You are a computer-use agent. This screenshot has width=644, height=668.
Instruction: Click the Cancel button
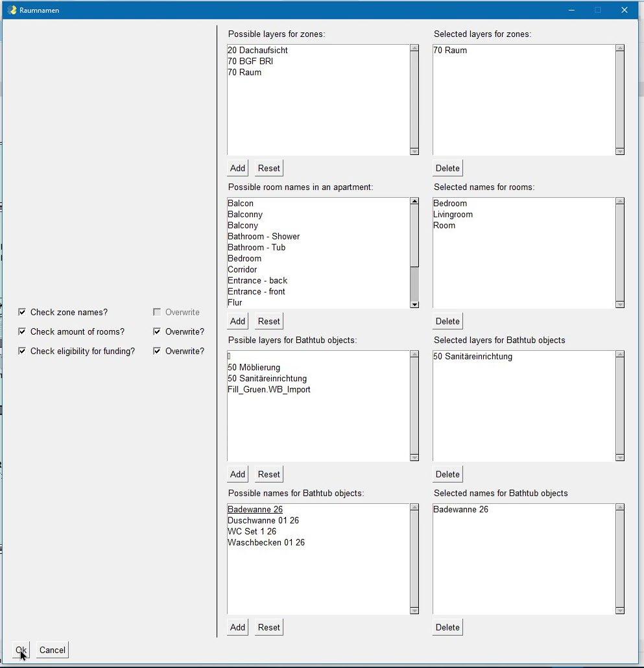[x=53, y=650]
